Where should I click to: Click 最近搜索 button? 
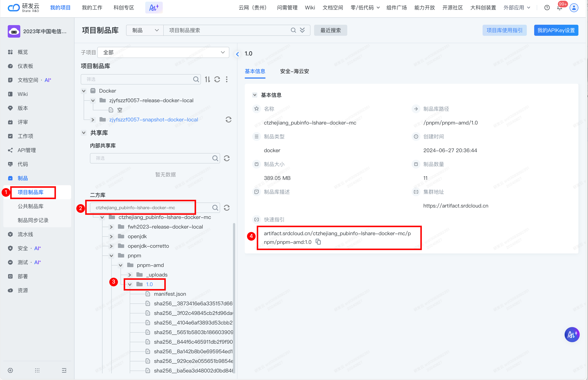[x=330, y=30]
